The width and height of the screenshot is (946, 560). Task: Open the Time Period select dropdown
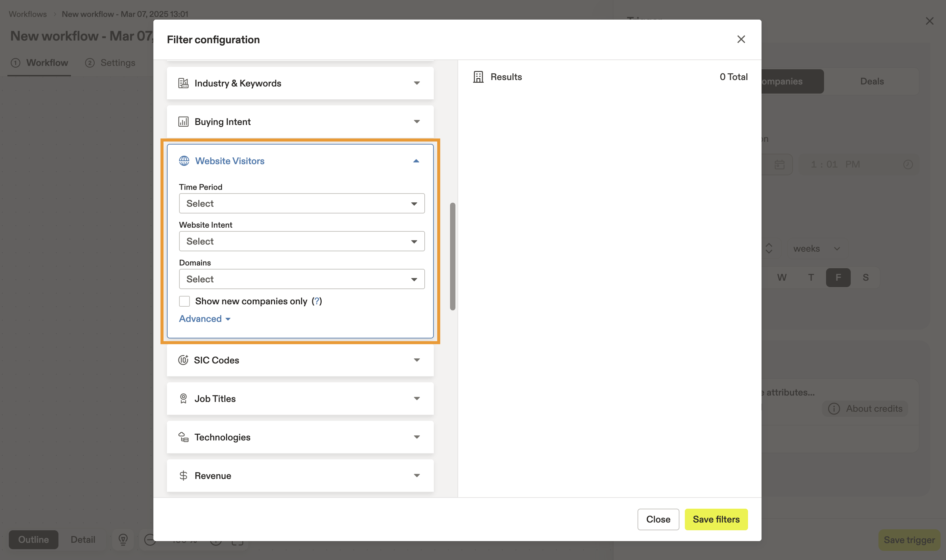pos(301,203)
